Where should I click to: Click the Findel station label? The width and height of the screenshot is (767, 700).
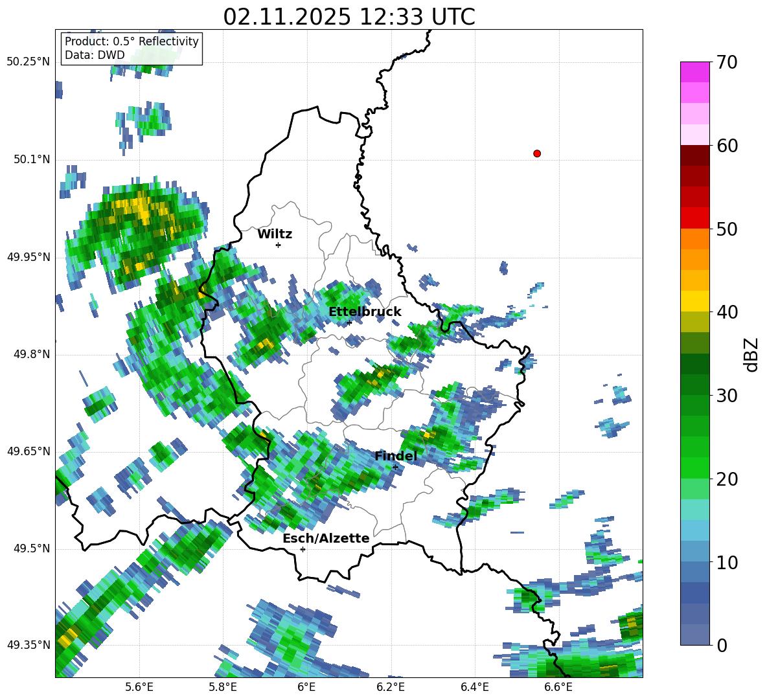pyautogui.click(x=396, y=456)
